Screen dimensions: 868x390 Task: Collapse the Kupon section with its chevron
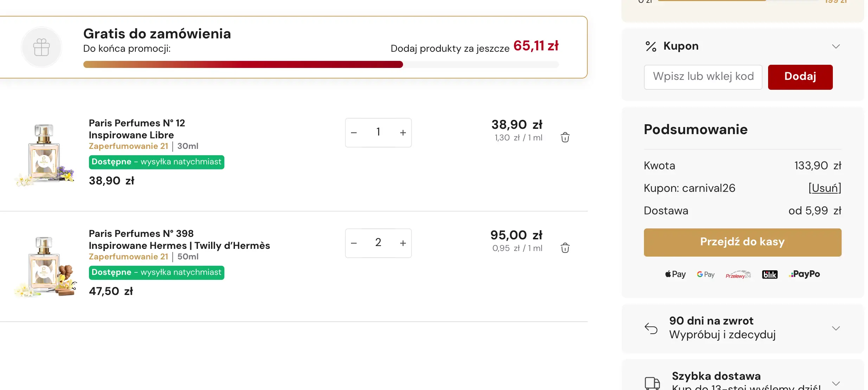pyautogui.click(x=836, y=46)
